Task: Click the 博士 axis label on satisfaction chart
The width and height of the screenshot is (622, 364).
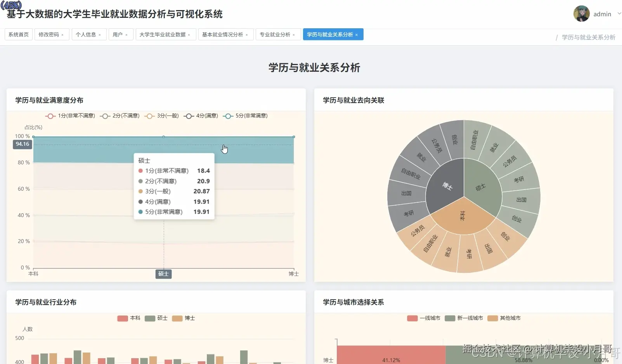Action: point(293,274)
